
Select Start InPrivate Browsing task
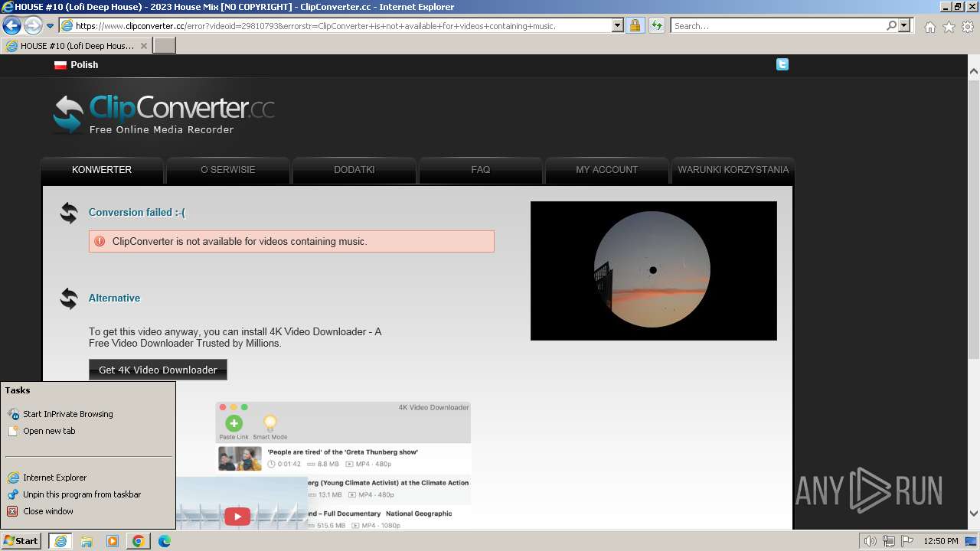tap(68, 414)
